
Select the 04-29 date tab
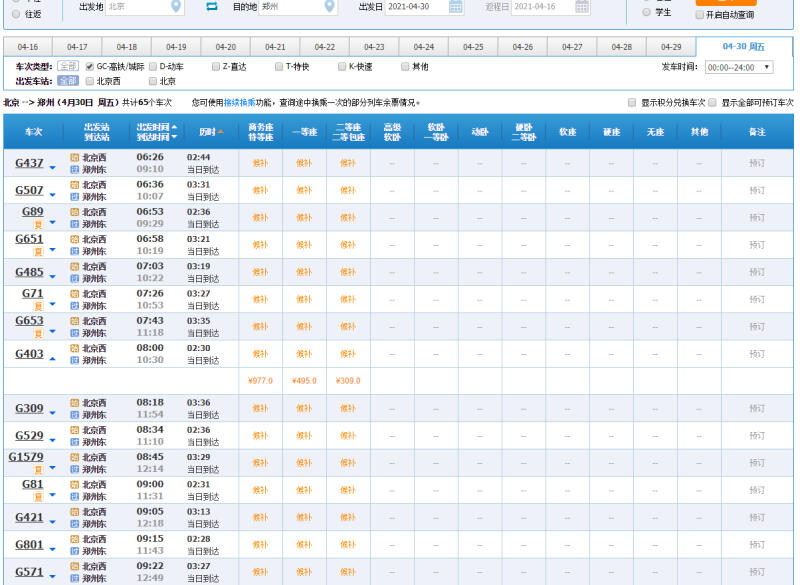pos(671,47)
